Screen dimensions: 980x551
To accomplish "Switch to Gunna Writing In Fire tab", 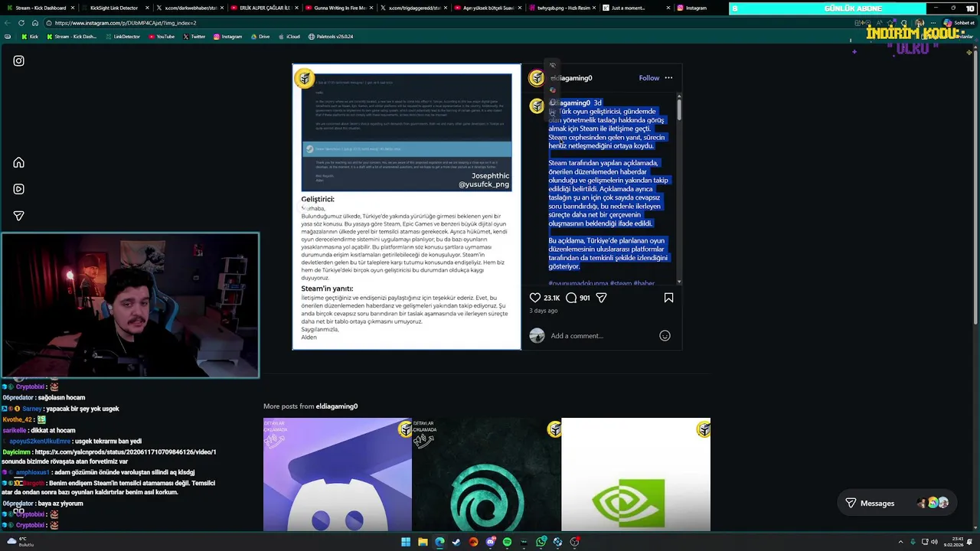I will coord(338,8).
